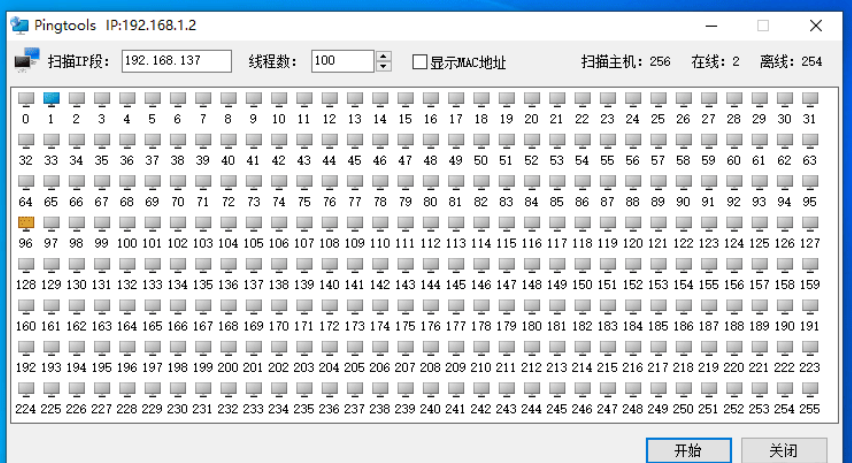Click the 线程数 value field showing 100
Image resolution: width=852 pixels, height=463 pixels.
[343, 61]
